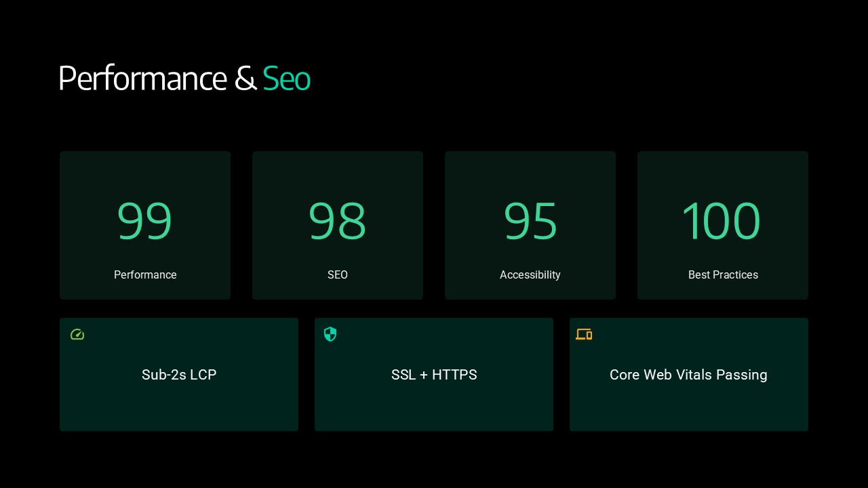
Task: Click the score number 95
Action: [530, 221]
